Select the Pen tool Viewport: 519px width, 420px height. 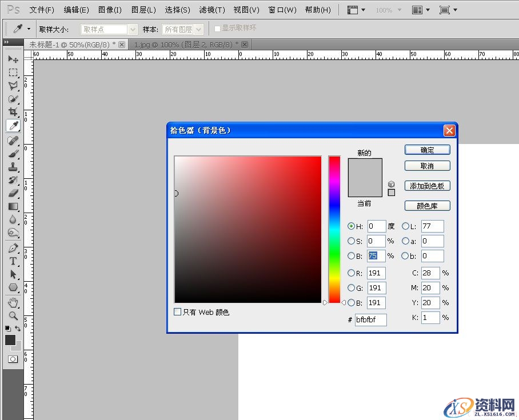(13, 248)
